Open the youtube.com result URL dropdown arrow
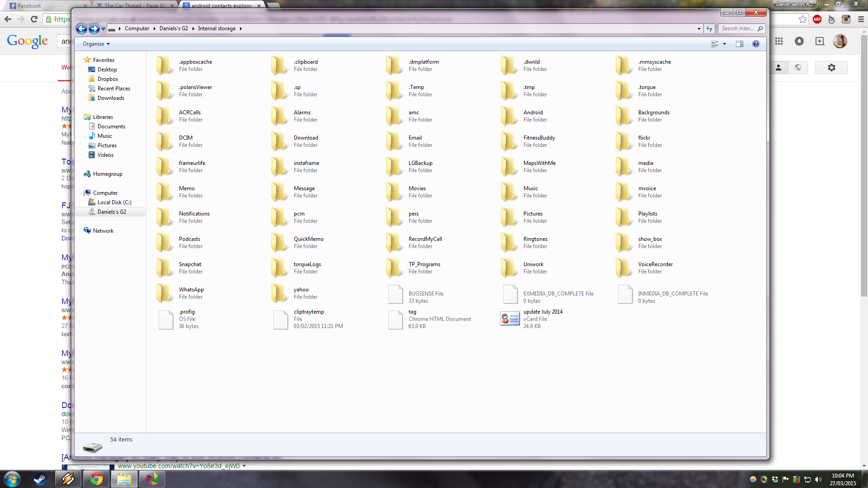The height and width of the screenshot is (488, 868). (x=244, y=466)
